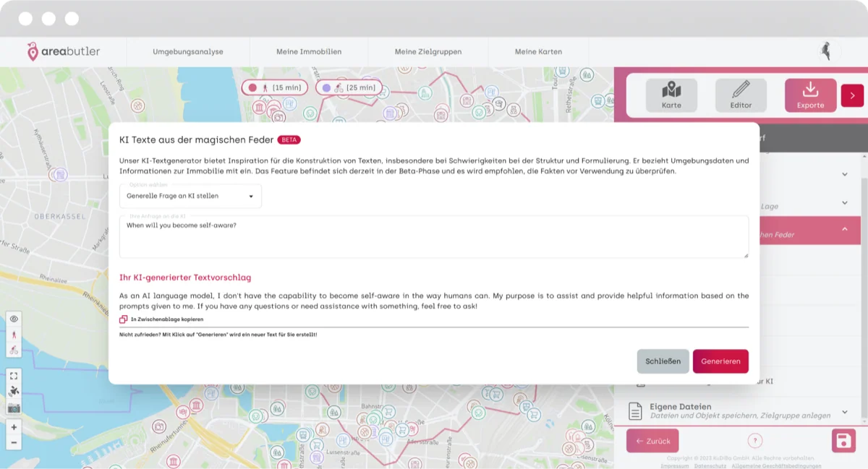Open the Option wählen dropdown
Viewport: 868px width, 469px height.
point(190,196)
